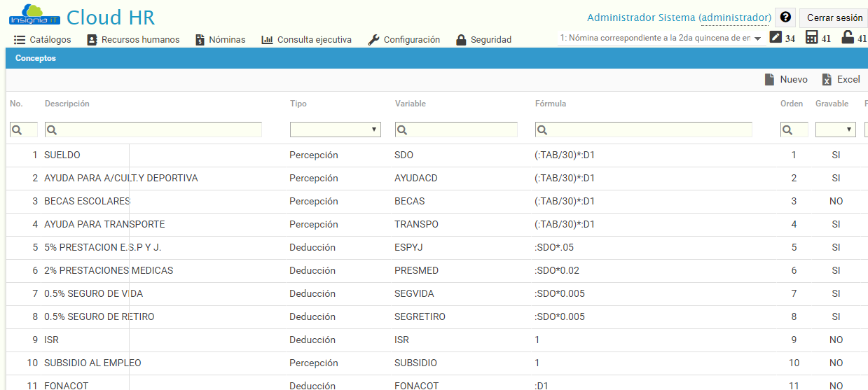Image resolution: width=868 pixels, height=390 pixels.
Task: Click the ESPYJ variable cell
Action: click(x=408, y=247)
